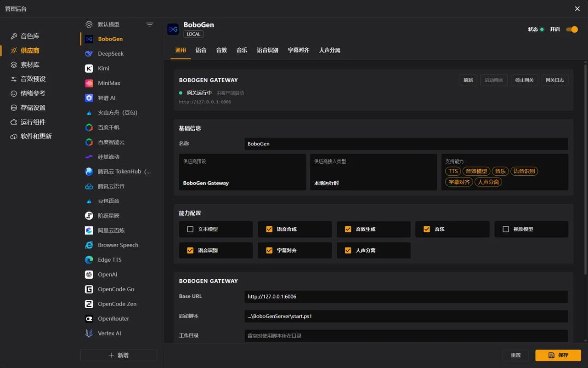Edit the 名称 input field
The height and width of the screenshot is (368, 588).
tap(406, 144)
